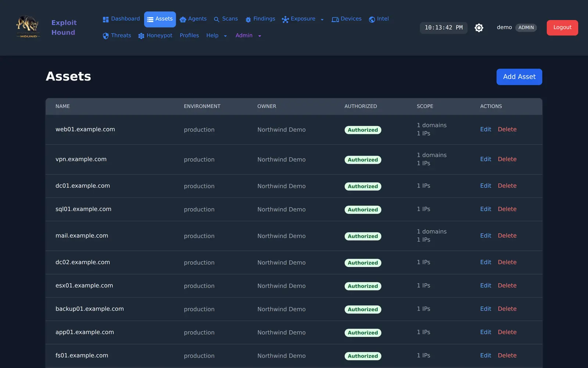Click the Agents robot icon
588x368 pixels.
pyautogui.click(x=183, y=20)
